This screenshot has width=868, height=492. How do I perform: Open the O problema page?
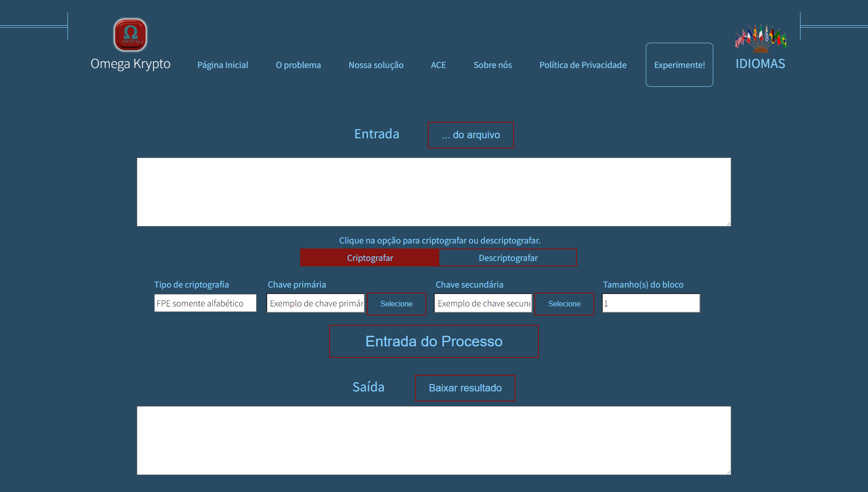(x=298, y=65)
